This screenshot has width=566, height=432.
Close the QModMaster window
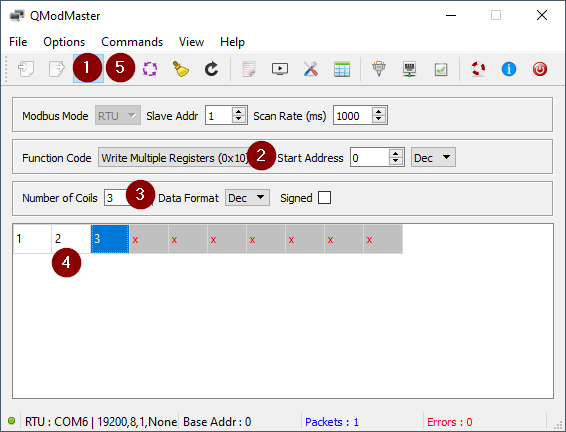click(542, 15)
